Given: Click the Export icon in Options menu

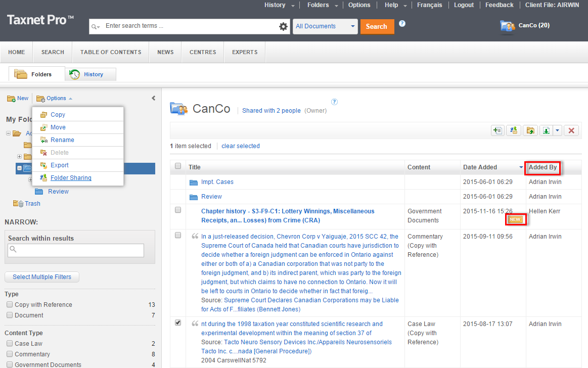Looking at the screenshot, I should click(x=44, y=165).
